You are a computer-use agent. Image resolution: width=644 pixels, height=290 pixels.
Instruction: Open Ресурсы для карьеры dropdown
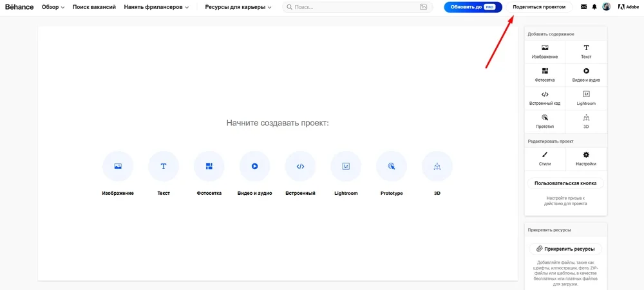pos(238,7)
